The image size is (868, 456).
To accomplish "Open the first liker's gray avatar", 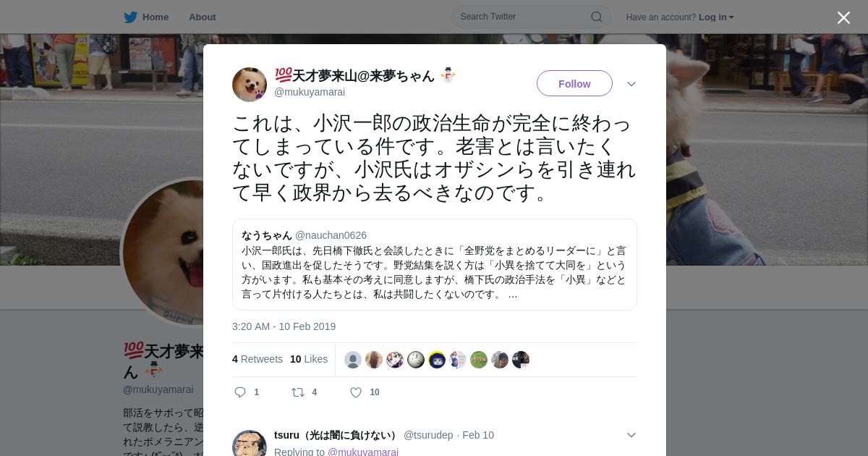I will (x=353, y=360).
